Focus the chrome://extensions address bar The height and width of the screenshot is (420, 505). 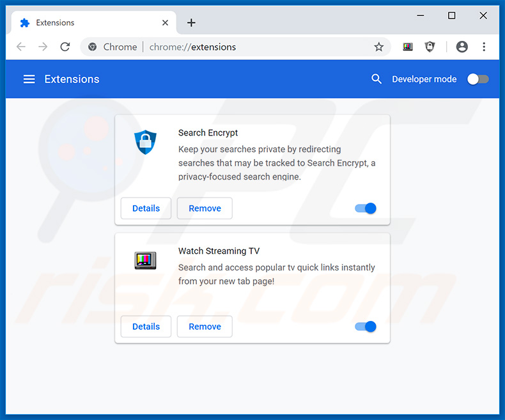235,47
